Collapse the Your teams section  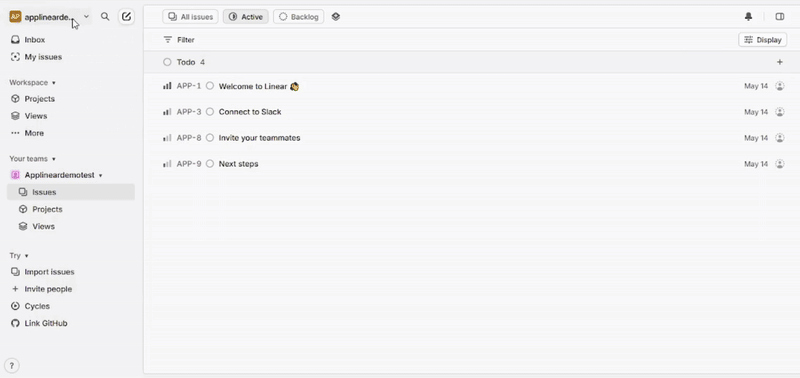tap(33, 159)
